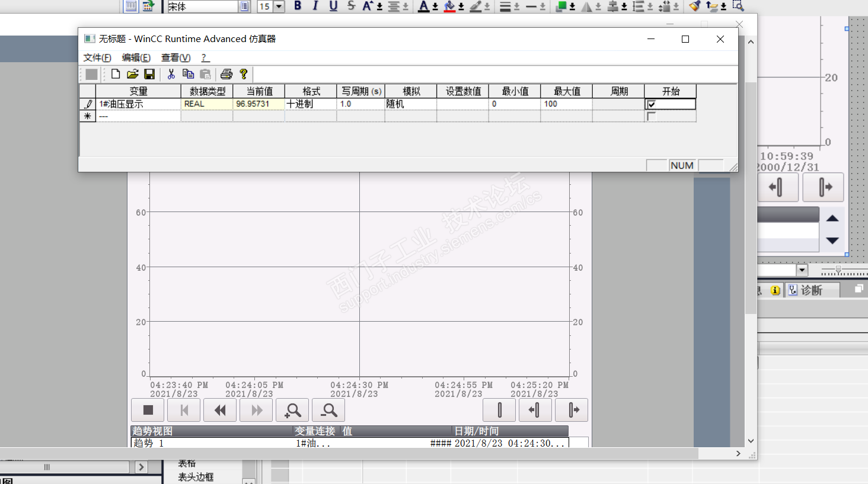Click the write cycle cell 1.0
Viewport: 868px width, 484px height.
coord(360,104)
